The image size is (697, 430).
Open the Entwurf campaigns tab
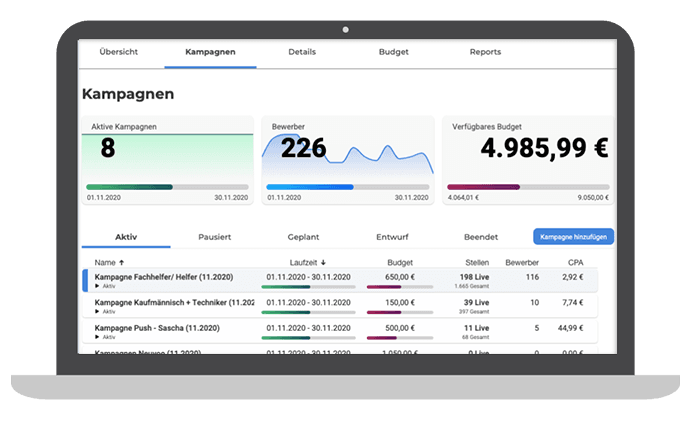click(392, 237)
